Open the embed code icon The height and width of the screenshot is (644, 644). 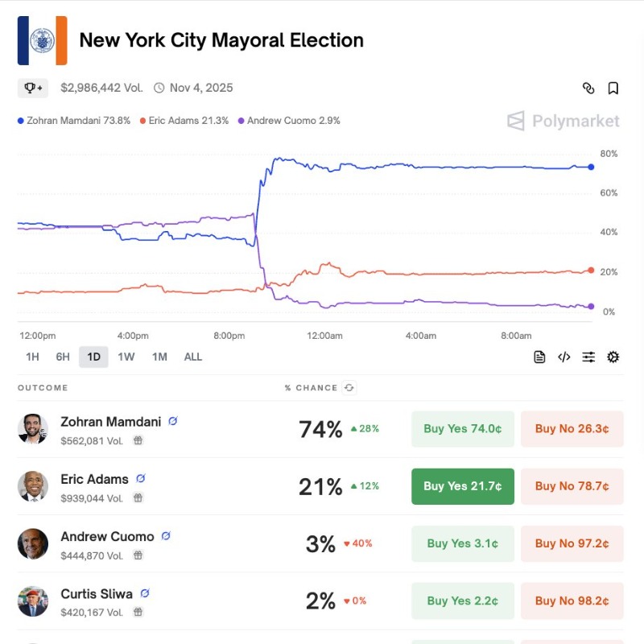(x=564, y=357)
